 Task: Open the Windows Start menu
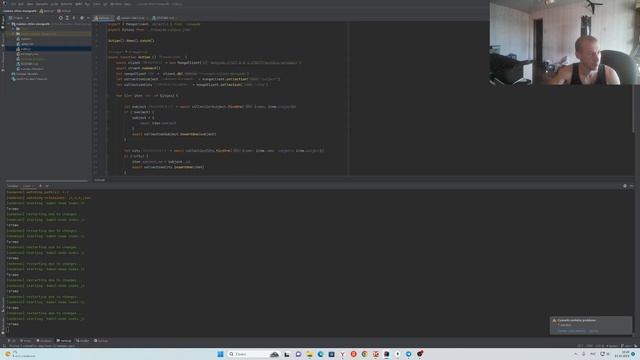[x=220, y=354]
